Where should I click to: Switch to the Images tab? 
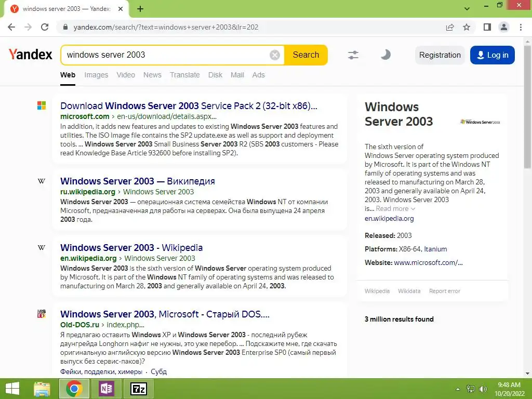(96, 75)
